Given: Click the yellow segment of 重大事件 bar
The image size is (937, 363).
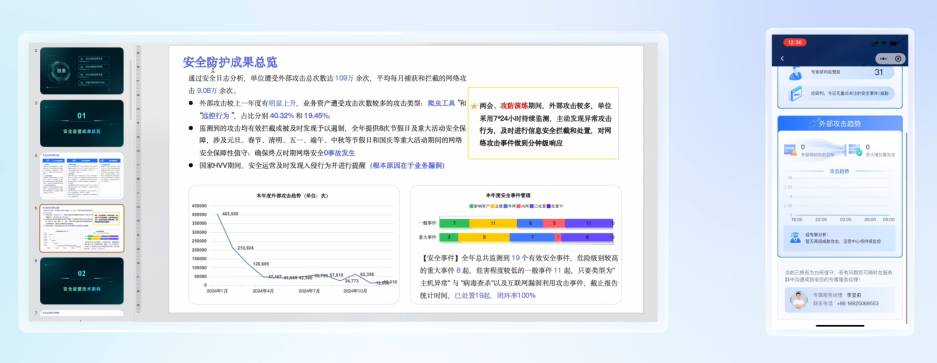Looking at the screenshot, I should pyautogui.click(x=484, y=237).
